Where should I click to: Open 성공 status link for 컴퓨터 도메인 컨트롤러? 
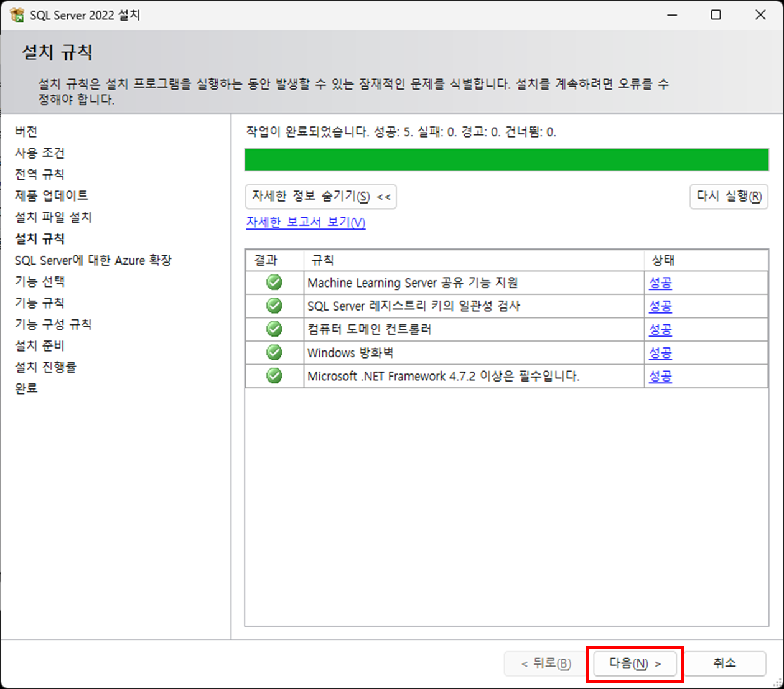point(660,329)
